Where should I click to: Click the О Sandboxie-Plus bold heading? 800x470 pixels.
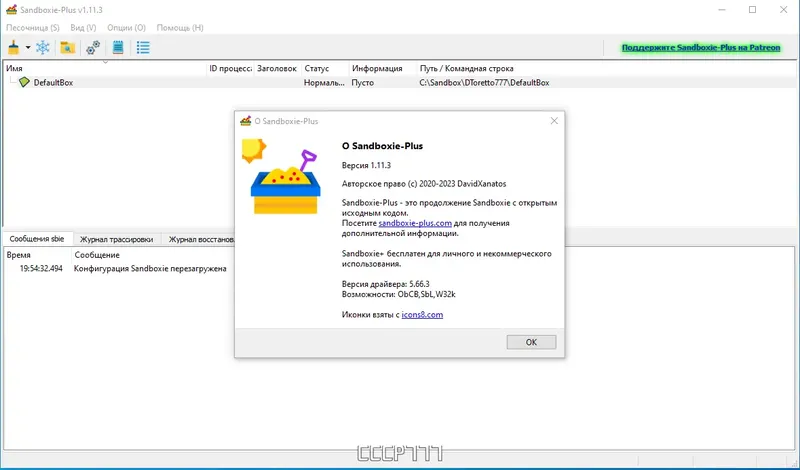382,146
